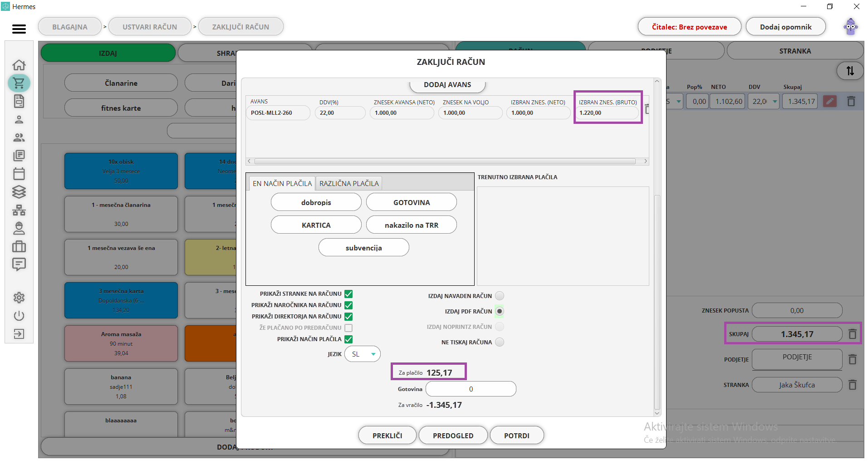The image size is (868, 465).
Task: Open the stacked pages sidebar icon
Action: [x=19, y=156]
